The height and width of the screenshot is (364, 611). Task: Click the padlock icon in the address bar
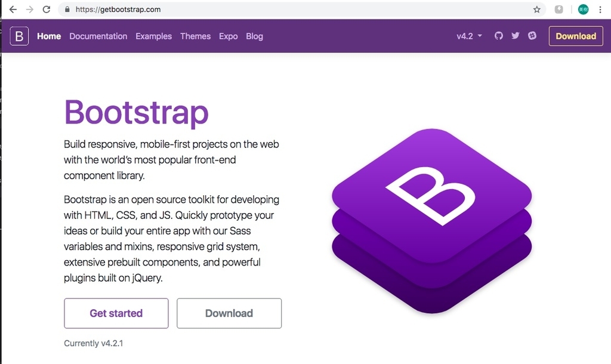tap(67, 10)
